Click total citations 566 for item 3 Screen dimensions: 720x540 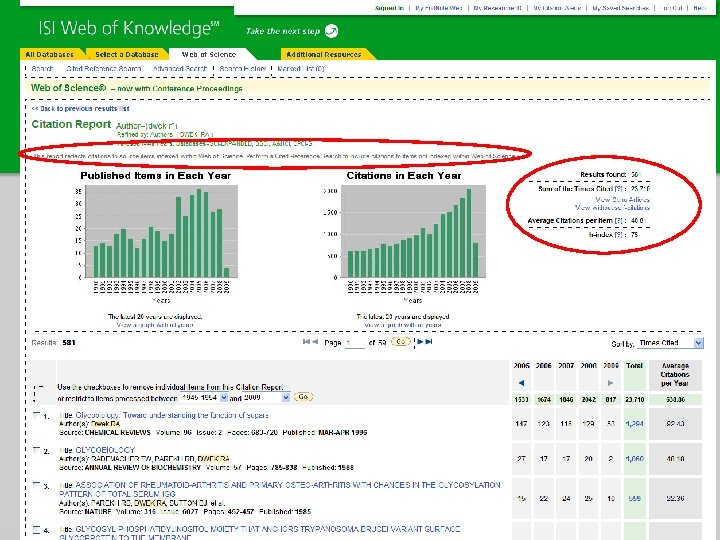point(634,498)
